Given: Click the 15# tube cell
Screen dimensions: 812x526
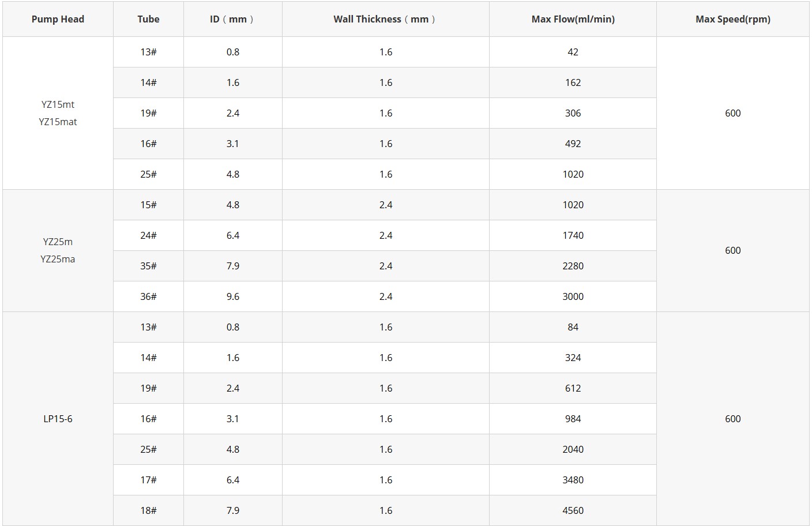Looking at the screenshot, I should 148,205.
